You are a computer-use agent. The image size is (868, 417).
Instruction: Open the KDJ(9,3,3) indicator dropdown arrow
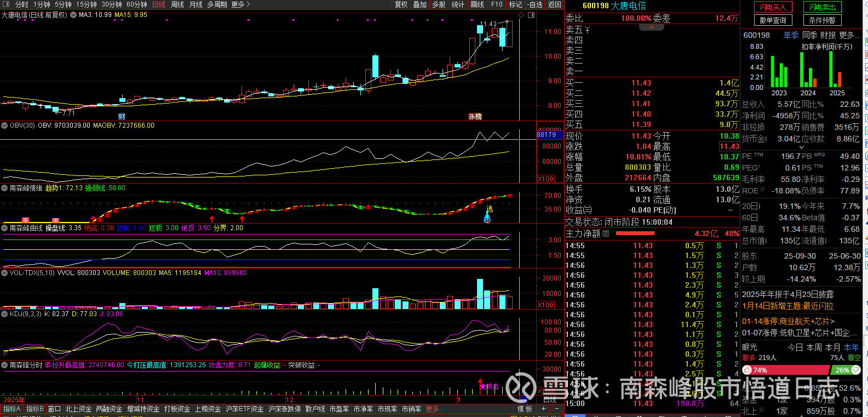click(5, 314)
